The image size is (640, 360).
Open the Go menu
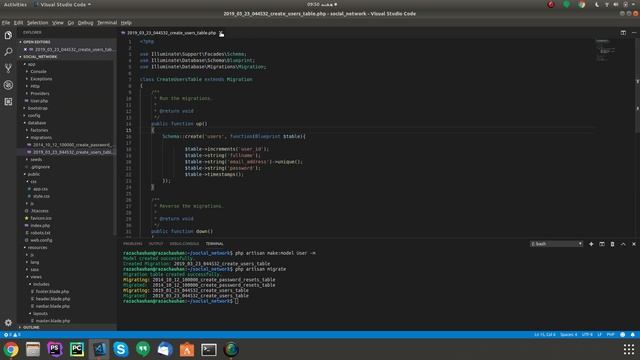71,23
